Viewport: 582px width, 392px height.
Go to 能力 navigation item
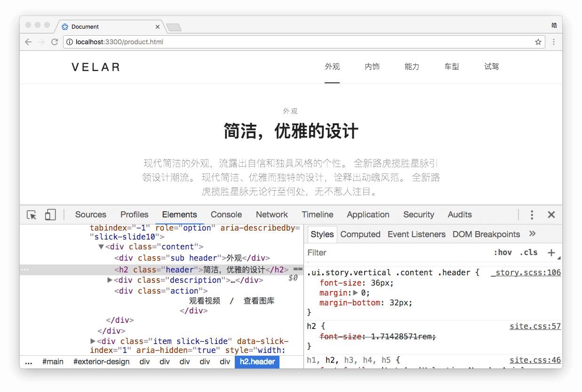click(x=412, y=67)
